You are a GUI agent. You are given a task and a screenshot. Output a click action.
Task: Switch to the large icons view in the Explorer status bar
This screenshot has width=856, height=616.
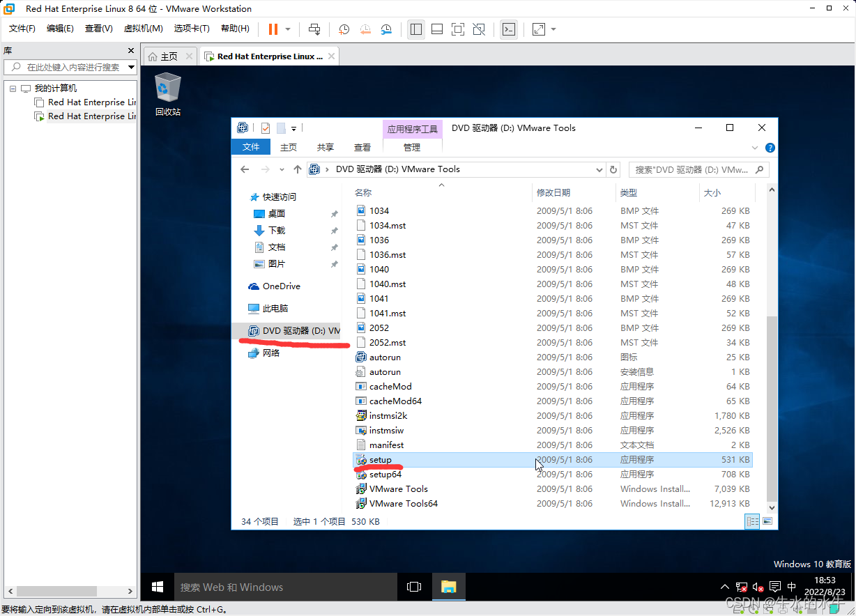767,521
